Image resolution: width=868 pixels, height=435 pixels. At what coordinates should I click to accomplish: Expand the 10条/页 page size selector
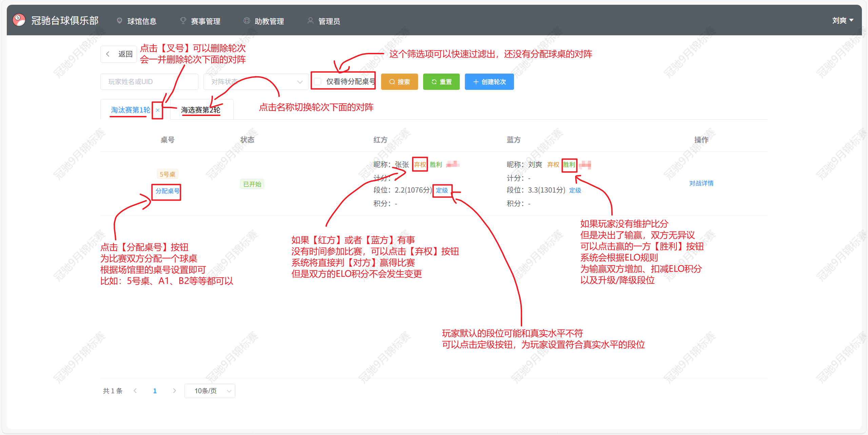click(x=210, y=391)
